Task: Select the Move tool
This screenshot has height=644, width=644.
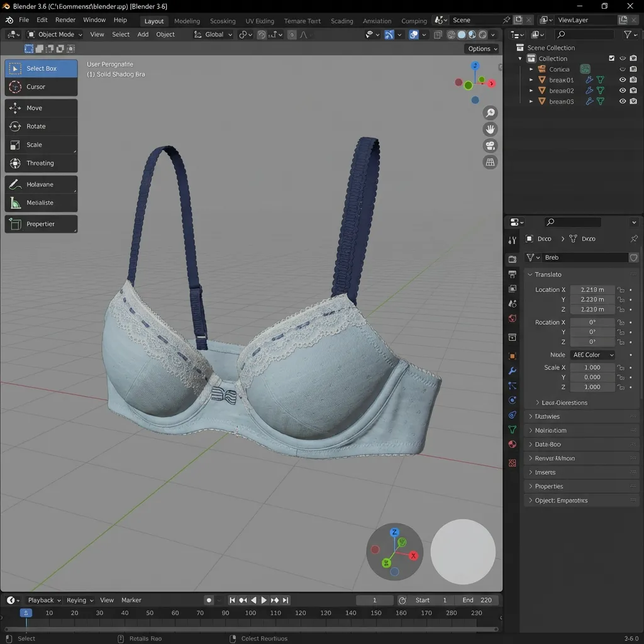Action: [x=40, y=108]
